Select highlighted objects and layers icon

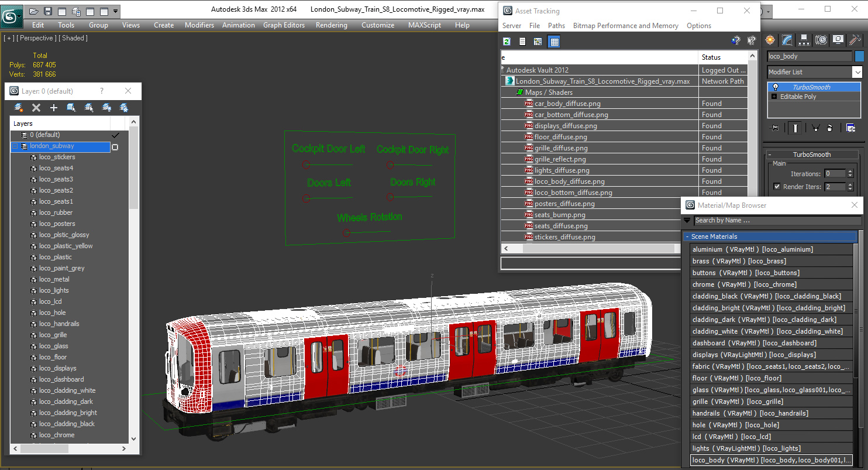71,108
